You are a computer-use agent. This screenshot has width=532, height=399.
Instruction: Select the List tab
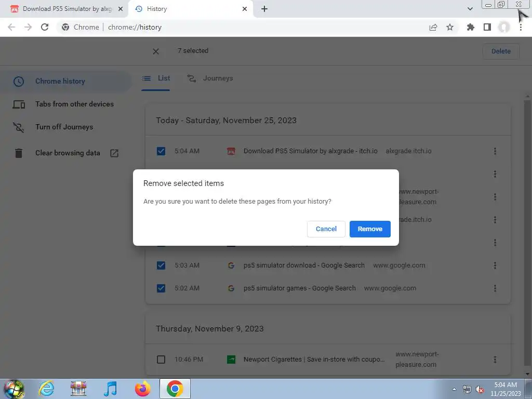tap(156, 78)
